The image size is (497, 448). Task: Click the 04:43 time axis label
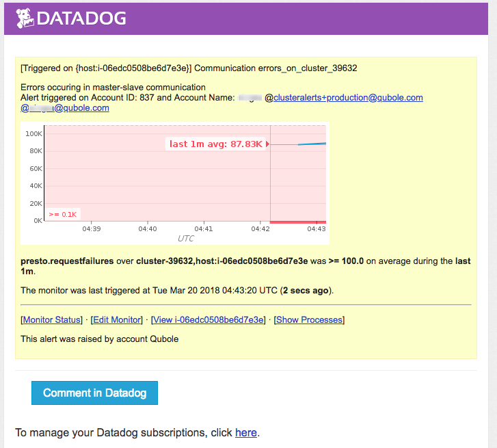(317, 228)
